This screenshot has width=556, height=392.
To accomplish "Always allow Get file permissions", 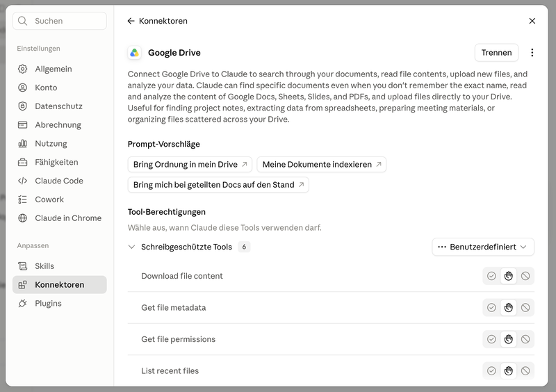I will pos(491,339).
